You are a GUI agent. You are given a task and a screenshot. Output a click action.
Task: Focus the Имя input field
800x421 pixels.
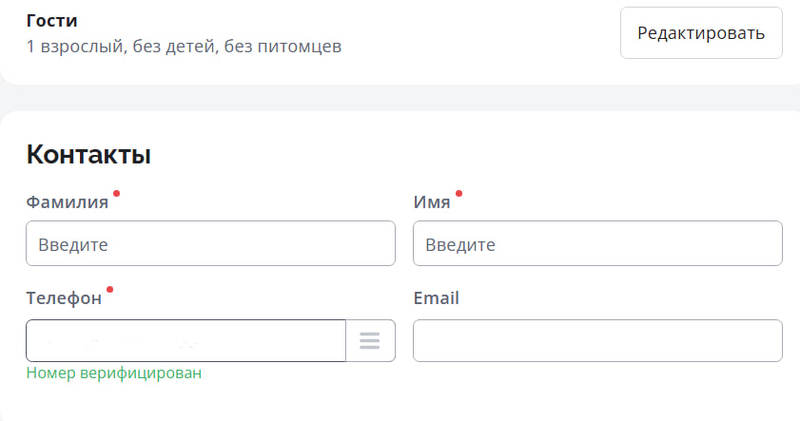click(597, 244)
